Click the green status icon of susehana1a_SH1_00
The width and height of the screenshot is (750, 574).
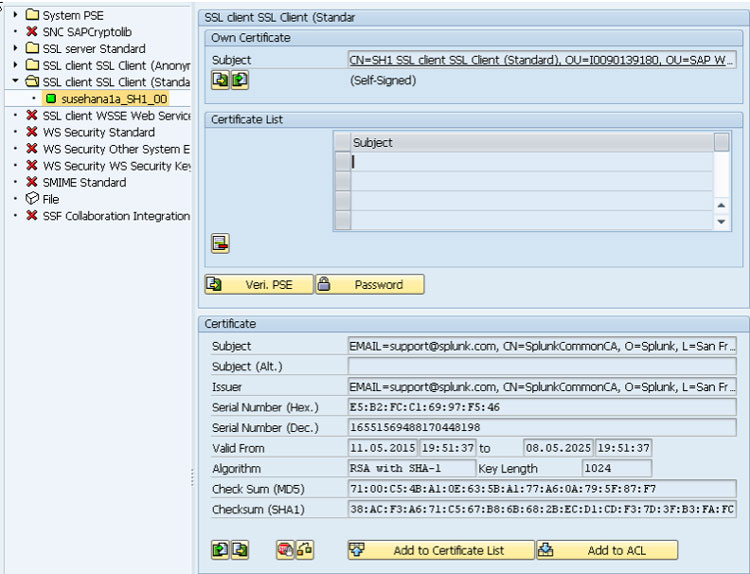50,99
